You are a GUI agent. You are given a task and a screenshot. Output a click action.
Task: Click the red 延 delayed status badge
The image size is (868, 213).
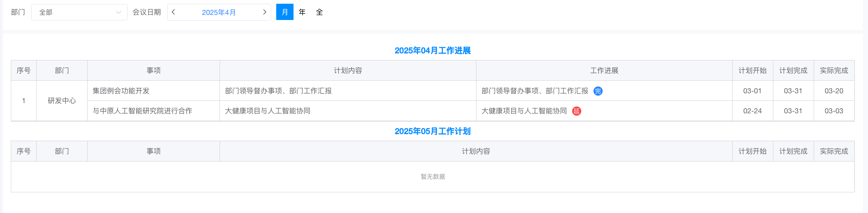pyautogui.click(x=577, y=111)
